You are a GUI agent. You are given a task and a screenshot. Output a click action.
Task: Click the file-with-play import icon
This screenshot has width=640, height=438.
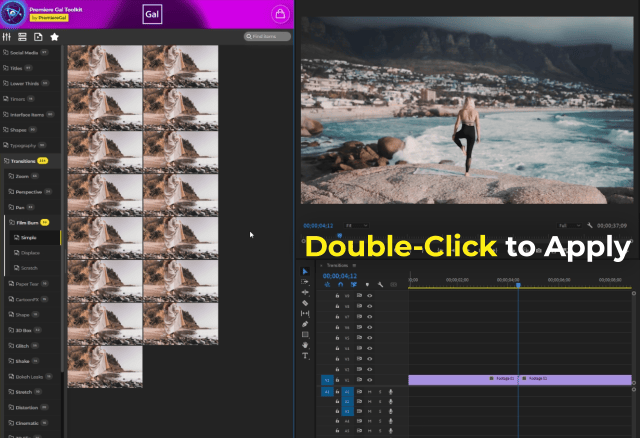[38, 37]
